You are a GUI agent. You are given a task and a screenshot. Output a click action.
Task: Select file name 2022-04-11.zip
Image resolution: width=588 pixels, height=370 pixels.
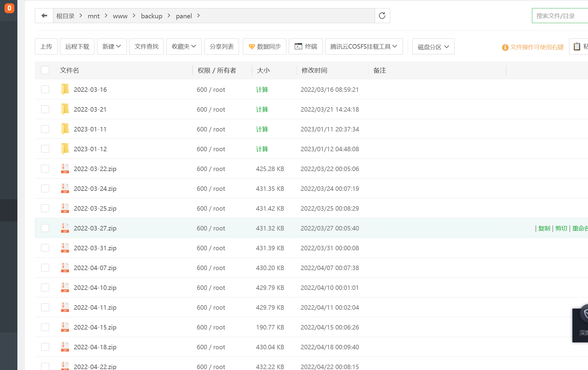(95, 308)
